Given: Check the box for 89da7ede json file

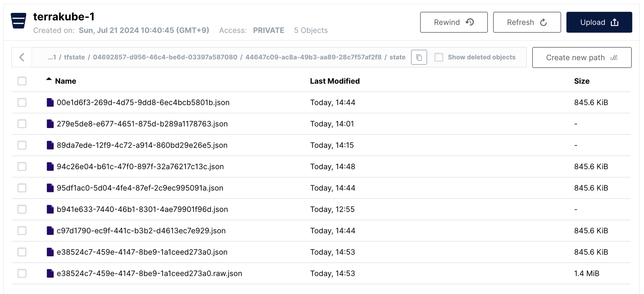Looking at the screenshot, I should pyautogui.click(x=22, y=145).
